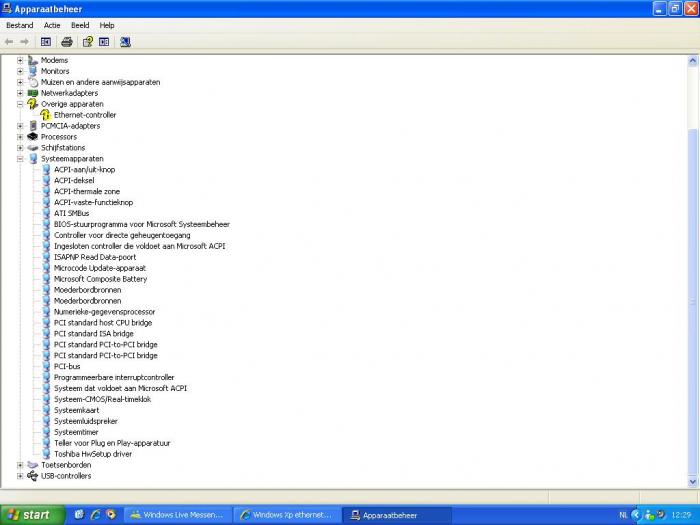Click the Schijfstations drive icon
700x525 pixels.
tap(33, 148)
